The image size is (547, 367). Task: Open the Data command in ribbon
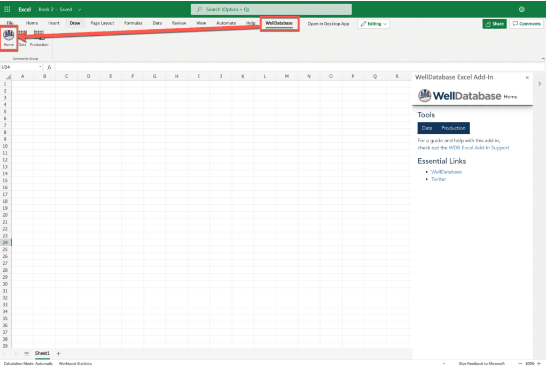(23, 38)
